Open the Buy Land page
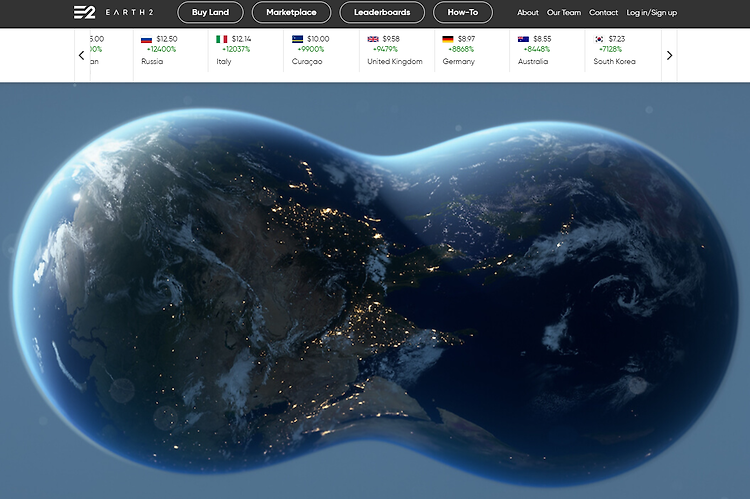 point(210,12)
